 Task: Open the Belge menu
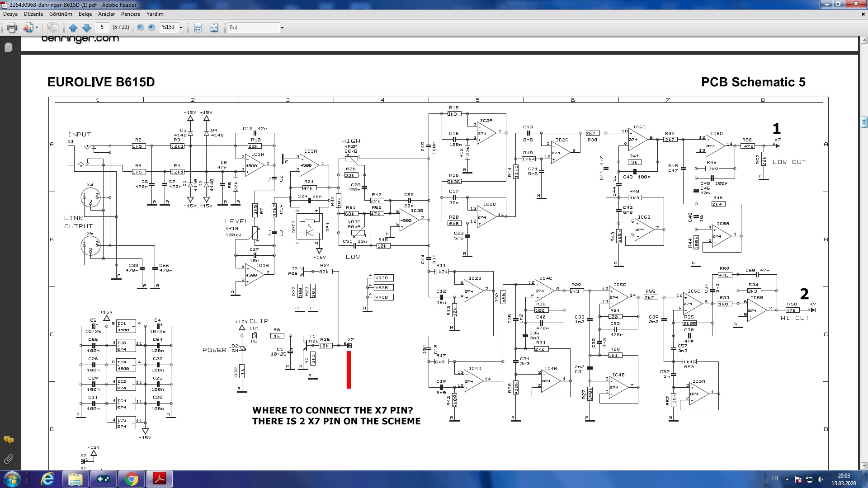click(85, 14)
